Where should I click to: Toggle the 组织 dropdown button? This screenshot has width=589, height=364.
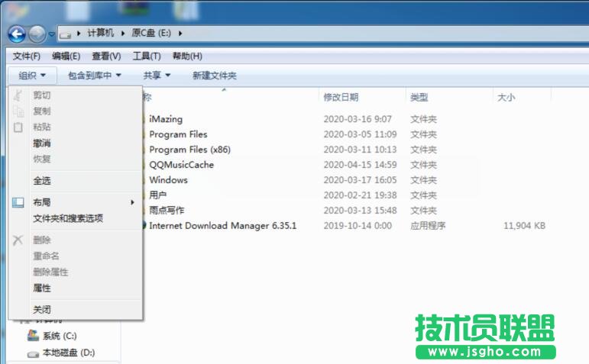(32, 76)
